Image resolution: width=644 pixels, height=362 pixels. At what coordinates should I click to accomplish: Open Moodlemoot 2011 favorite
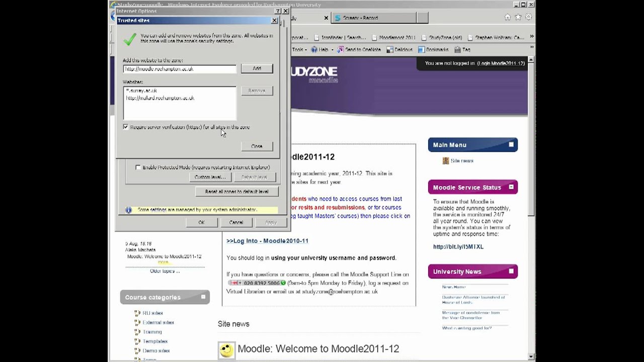393,38
